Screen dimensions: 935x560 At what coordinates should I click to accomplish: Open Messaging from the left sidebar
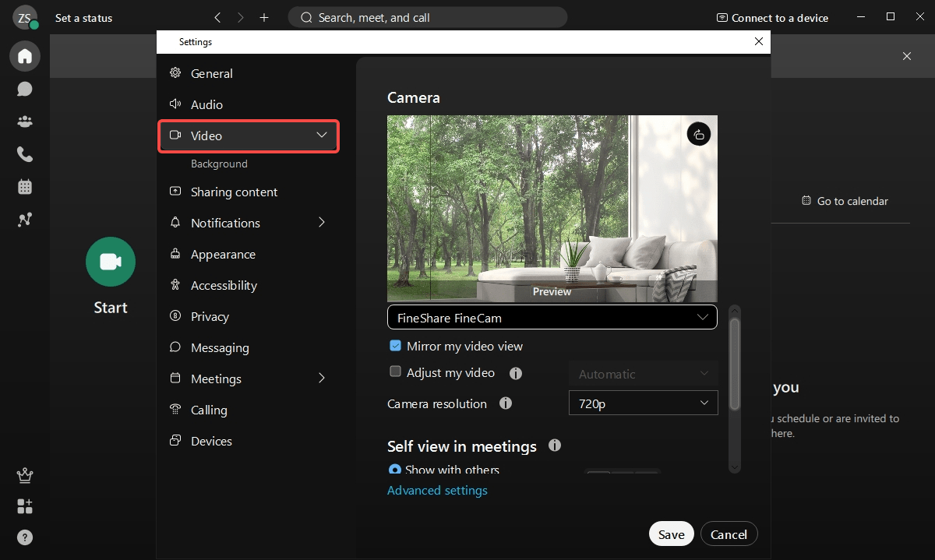click(24, 89)
